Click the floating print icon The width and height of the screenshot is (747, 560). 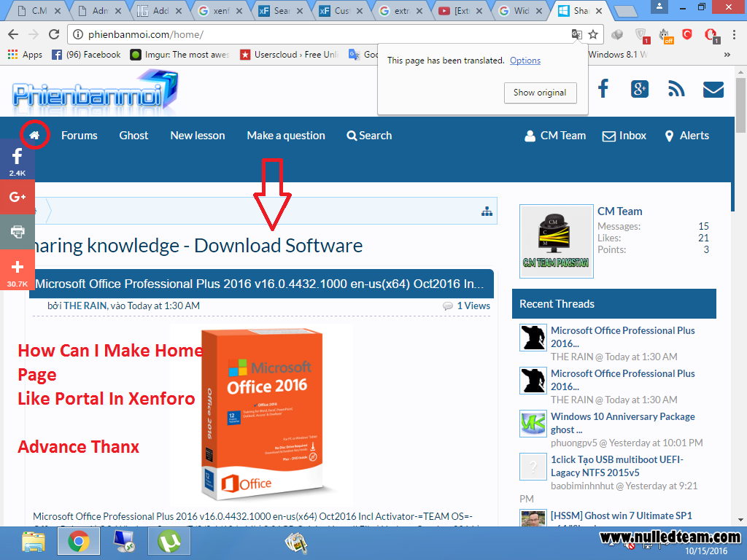tap(18, 232)
